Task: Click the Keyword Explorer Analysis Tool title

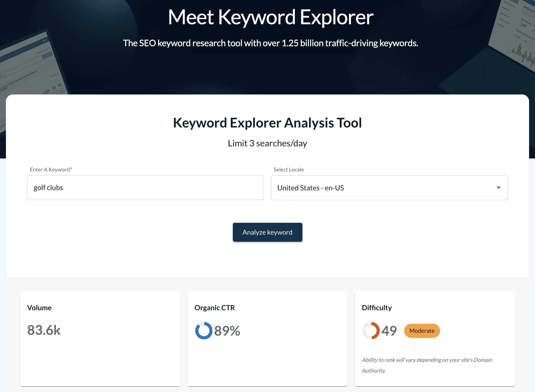Action: point(267,123)
